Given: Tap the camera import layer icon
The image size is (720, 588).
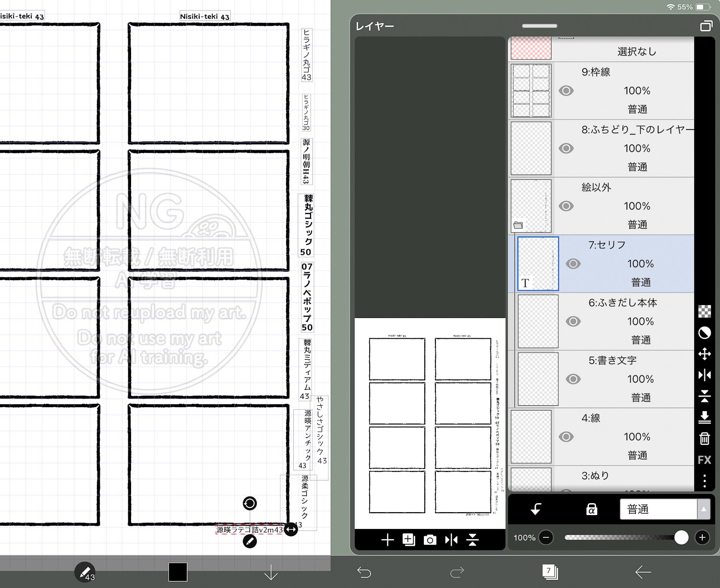Looking at the screenshot, I should 430,540.
